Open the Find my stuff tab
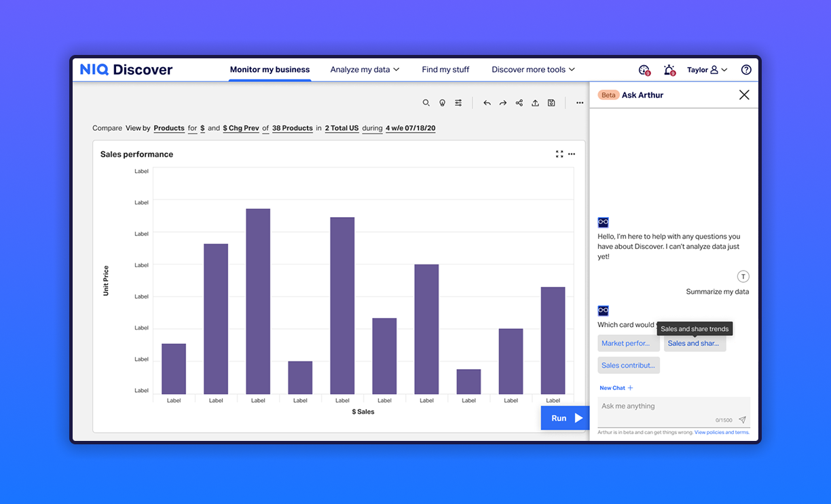The height and width of the screenshot is (504, 831). tap(445, 70)
